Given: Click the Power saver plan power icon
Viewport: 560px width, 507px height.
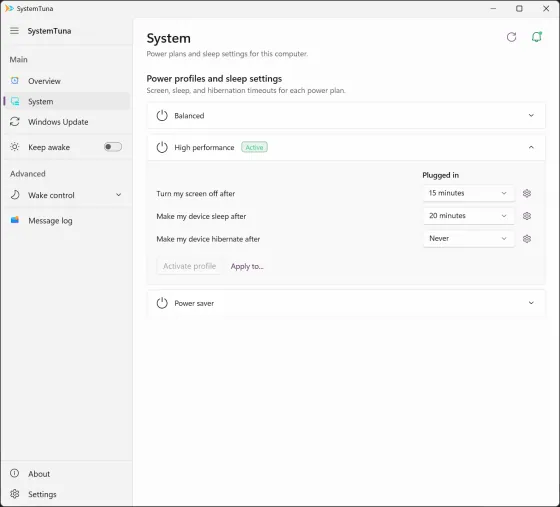Looking at the screenshot, I should click(162, 303).
